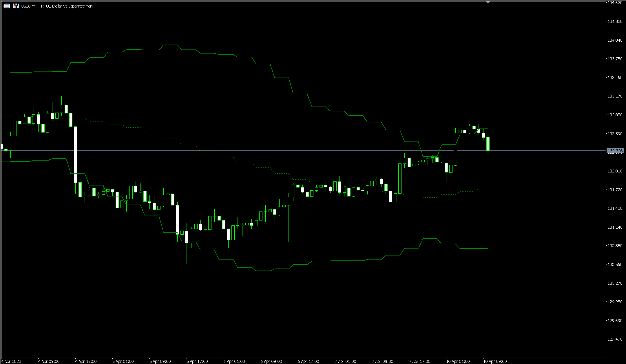Viewport: 626px width, 364px height.
Task: Select the 7 Apr 09:00 time label
Action: (x=382, y=361)
